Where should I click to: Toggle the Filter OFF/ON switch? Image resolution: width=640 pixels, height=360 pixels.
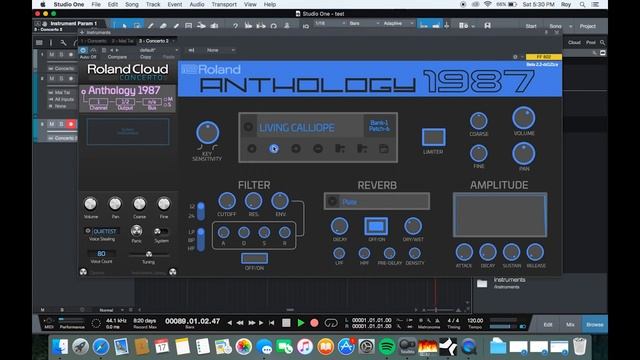pyautogui.click(x=254, y=258)
